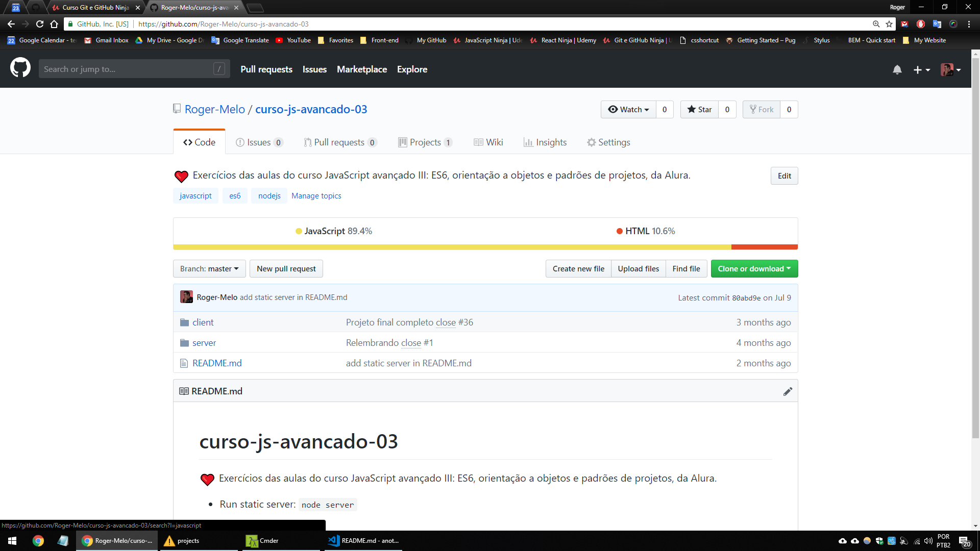Open the user avatar menu
980x551 pixels.
pyautogui.click(x=950, y=69)
